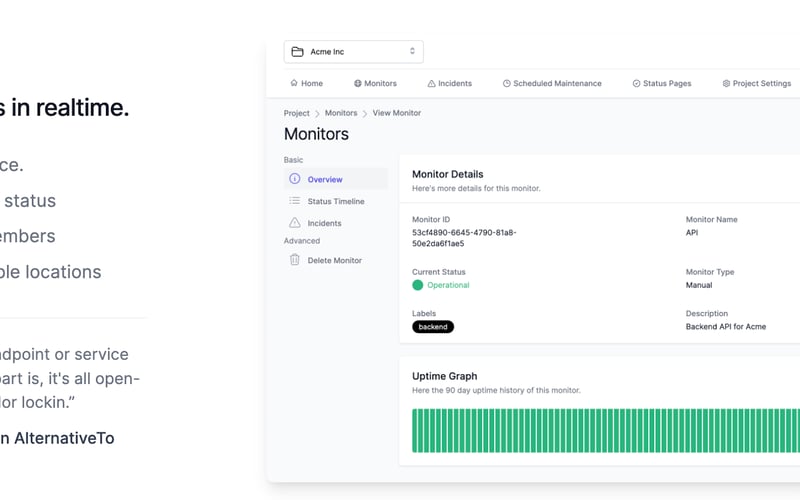The height and width of the screenshot is (500, 800).
Task: Click the check-circle icon beside Status Pages
Action: point(636,83)
